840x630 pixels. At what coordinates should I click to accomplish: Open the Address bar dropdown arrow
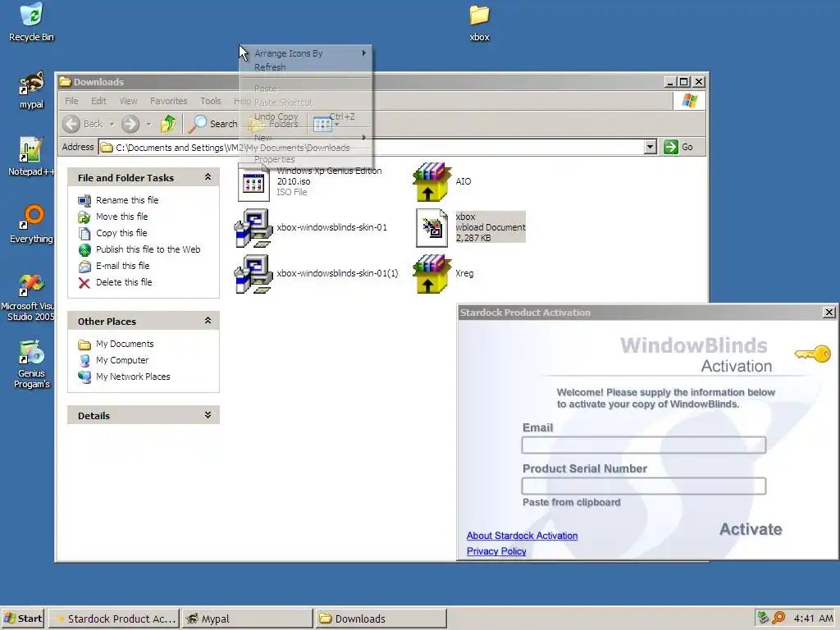650,147
